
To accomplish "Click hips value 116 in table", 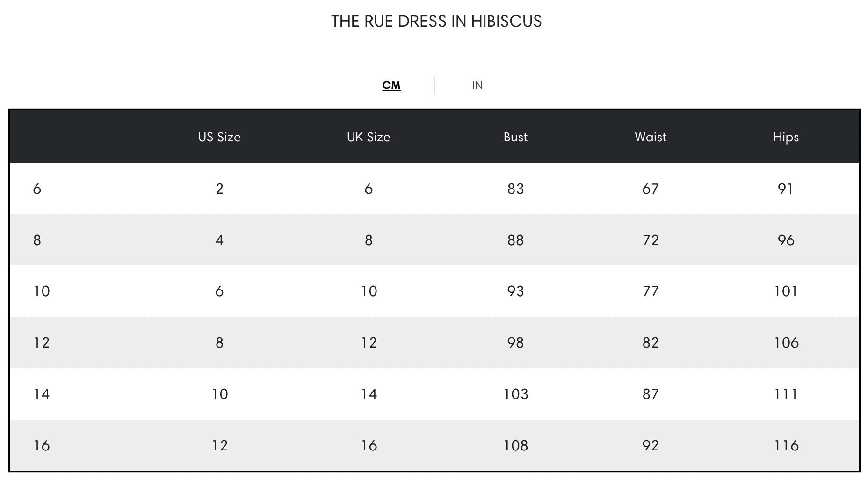I will click(786, 446).
